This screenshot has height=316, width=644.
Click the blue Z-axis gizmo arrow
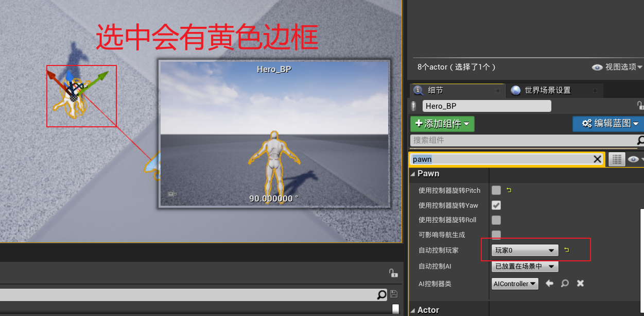[x=69, y=77]
